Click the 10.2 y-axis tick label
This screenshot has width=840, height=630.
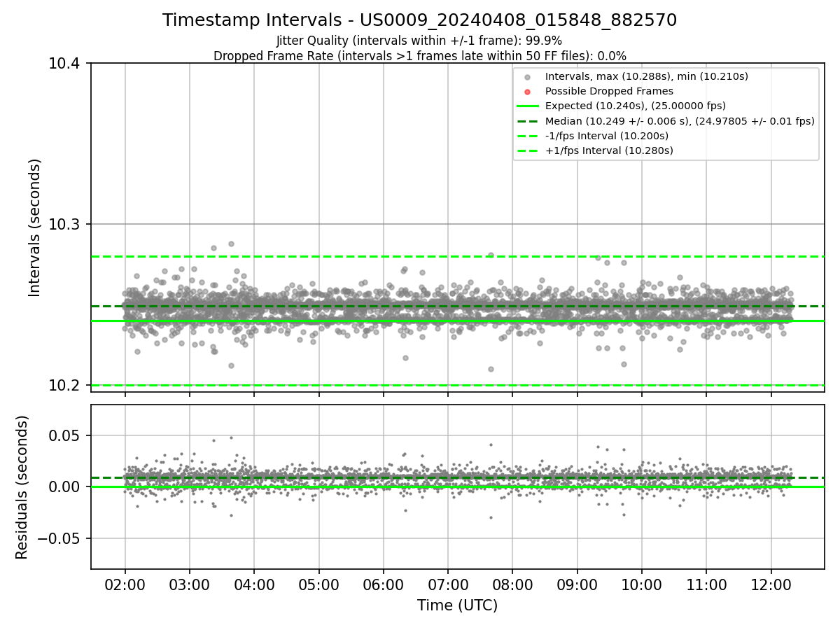pyautogui.click(x=66, y=386)
